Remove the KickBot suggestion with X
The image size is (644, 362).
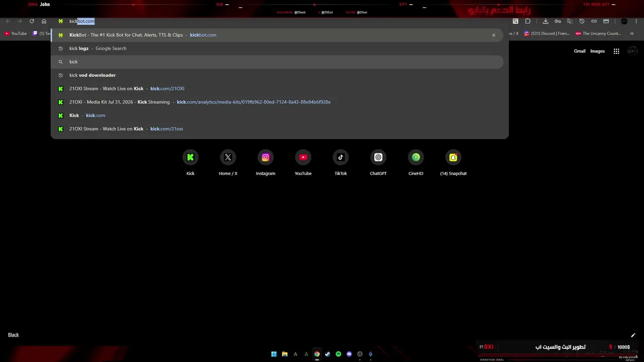pos(494,35)
